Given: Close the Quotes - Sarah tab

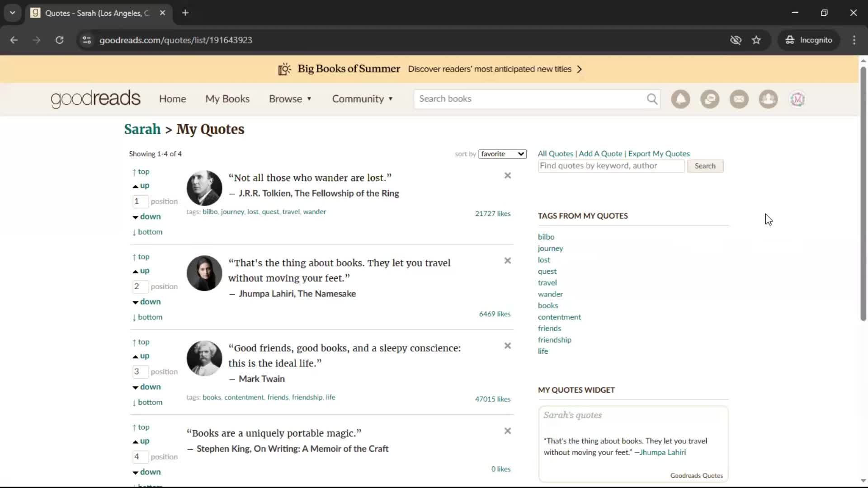Looking at the screenshot, I should [163, 13].
